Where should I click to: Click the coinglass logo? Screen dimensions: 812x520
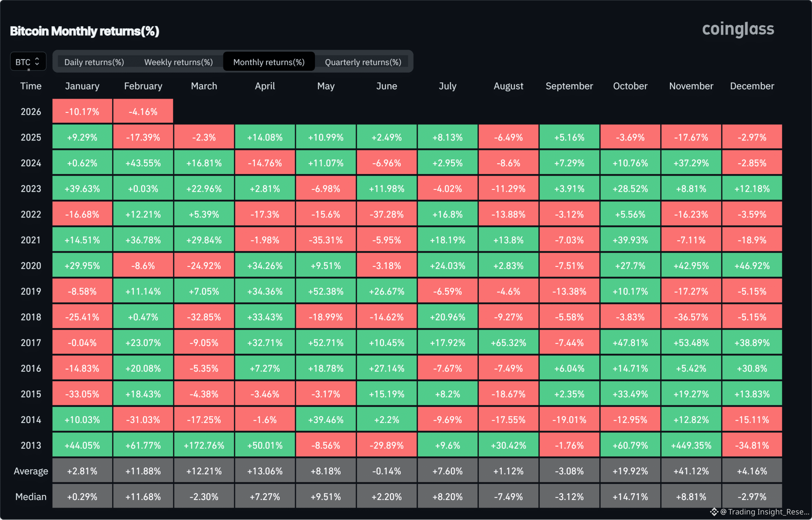[x=738, y=30]
